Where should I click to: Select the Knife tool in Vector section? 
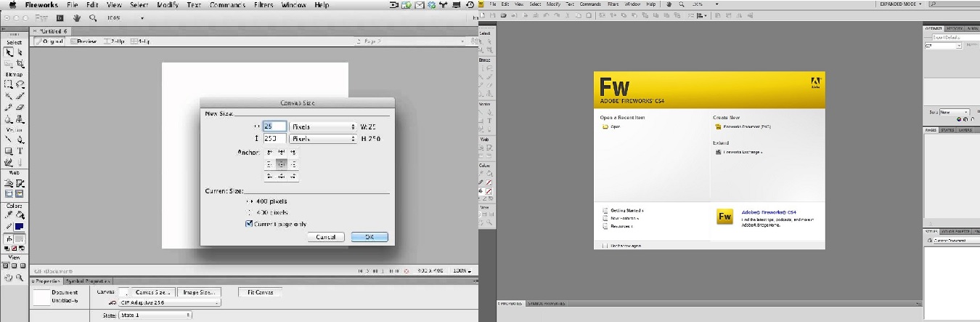(x=20, y=161)
